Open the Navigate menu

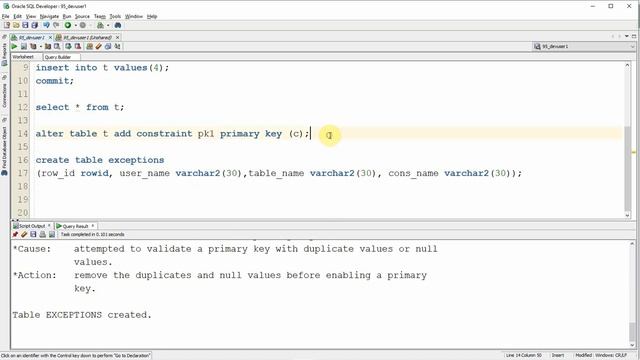pos(49,16)
